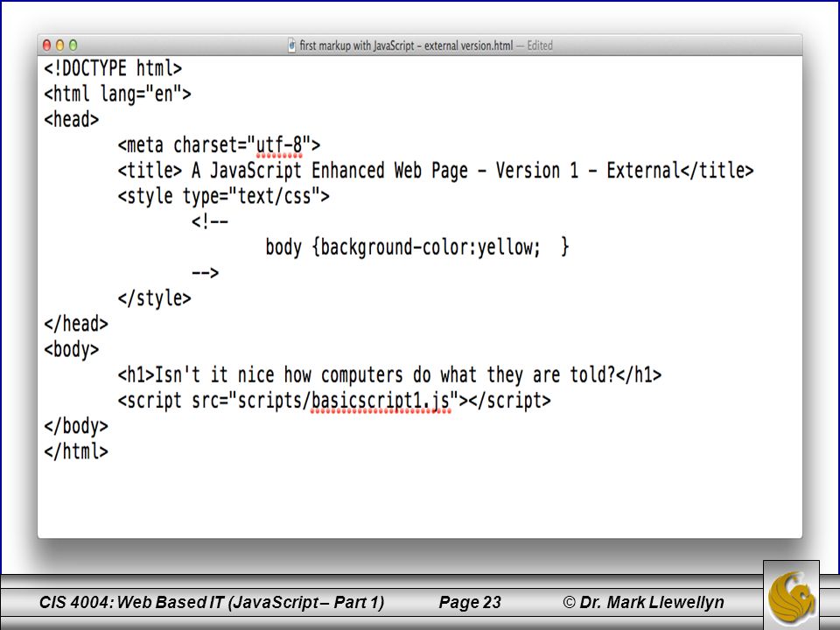Click the '<style type="text/css">' line

223,196
